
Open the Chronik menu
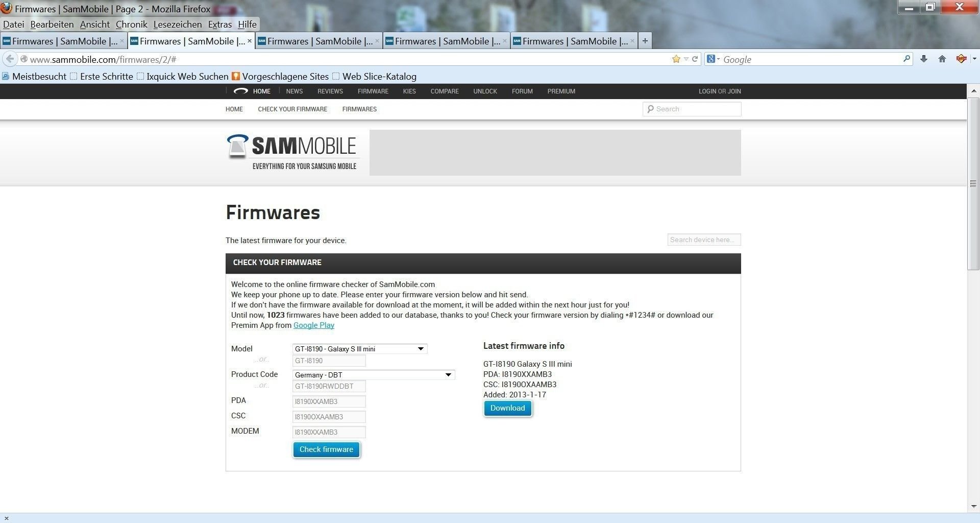click(132, 25)
